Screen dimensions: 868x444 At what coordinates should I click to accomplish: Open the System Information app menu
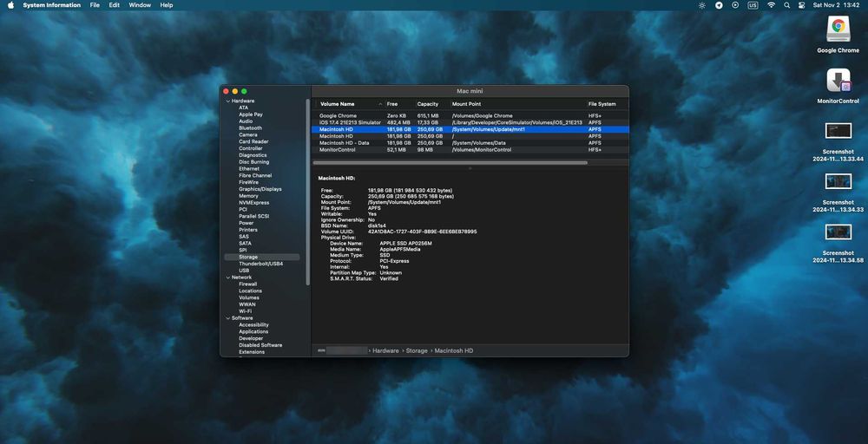click(x=51, y=5)
